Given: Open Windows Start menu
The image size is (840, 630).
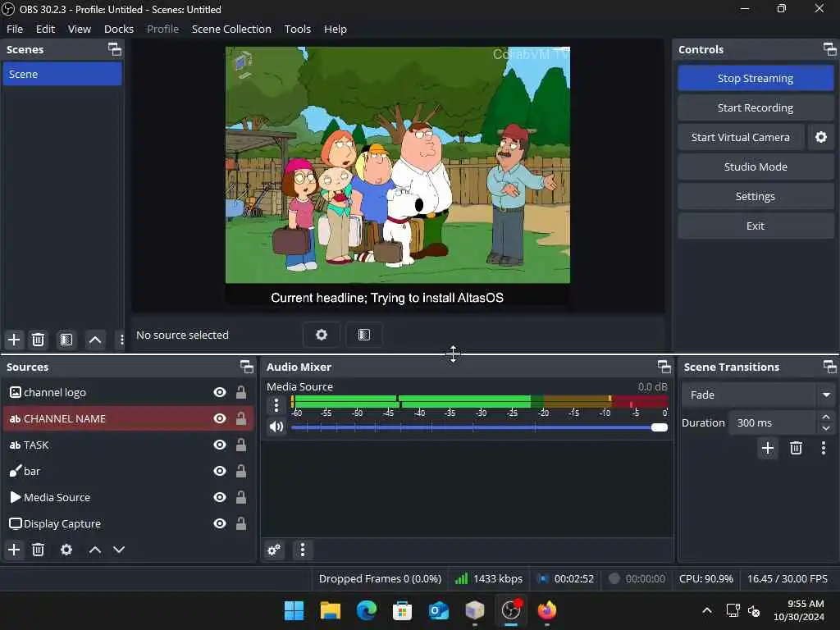Looking at the screenshot, I should click(294, 610).
